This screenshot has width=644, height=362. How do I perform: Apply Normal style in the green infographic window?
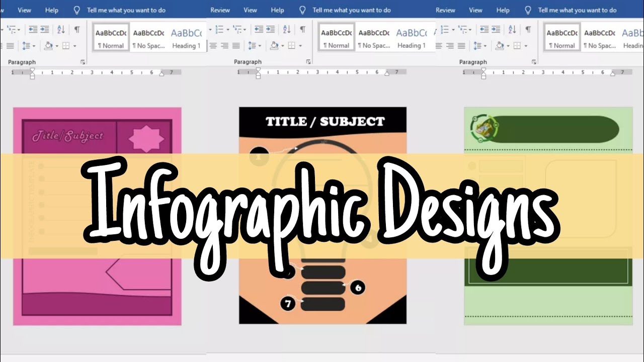point(561,37)
